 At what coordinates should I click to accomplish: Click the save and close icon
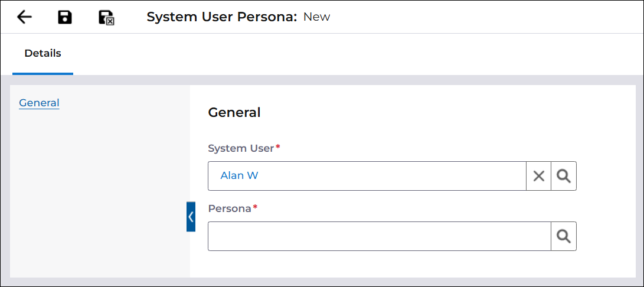point(106,18)
